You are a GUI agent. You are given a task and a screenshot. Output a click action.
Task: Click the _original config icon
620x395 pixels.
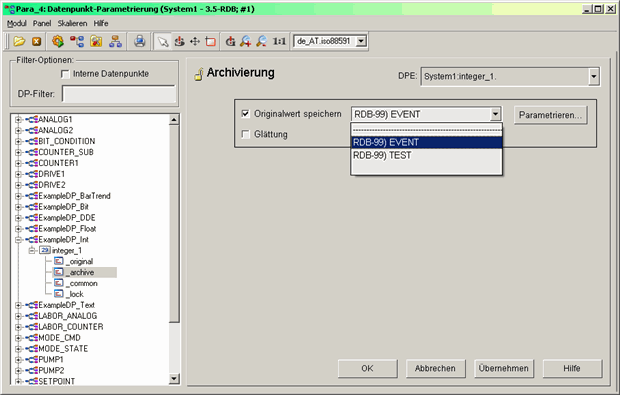[59, 261]
